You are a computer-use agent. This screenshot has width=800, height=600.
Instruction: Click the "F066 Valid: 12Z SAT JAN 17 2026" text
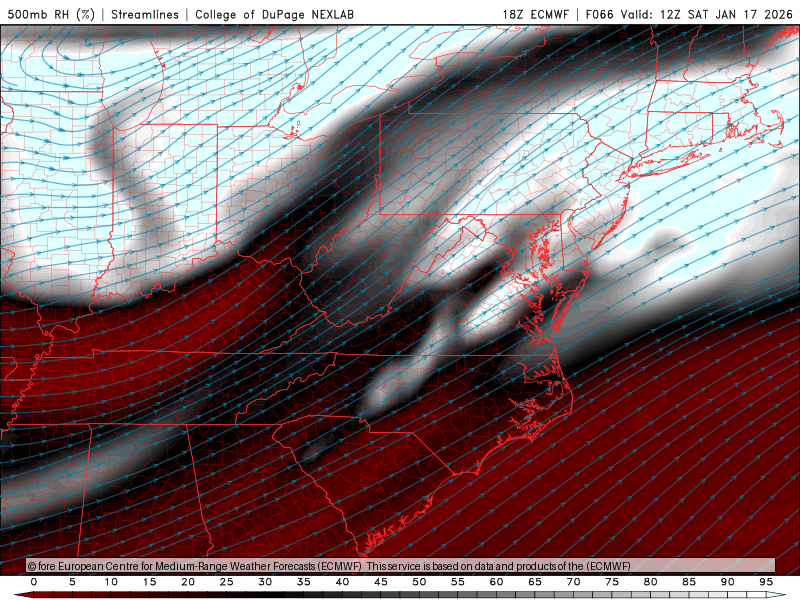pyautogui.click(x=689, y=14)
